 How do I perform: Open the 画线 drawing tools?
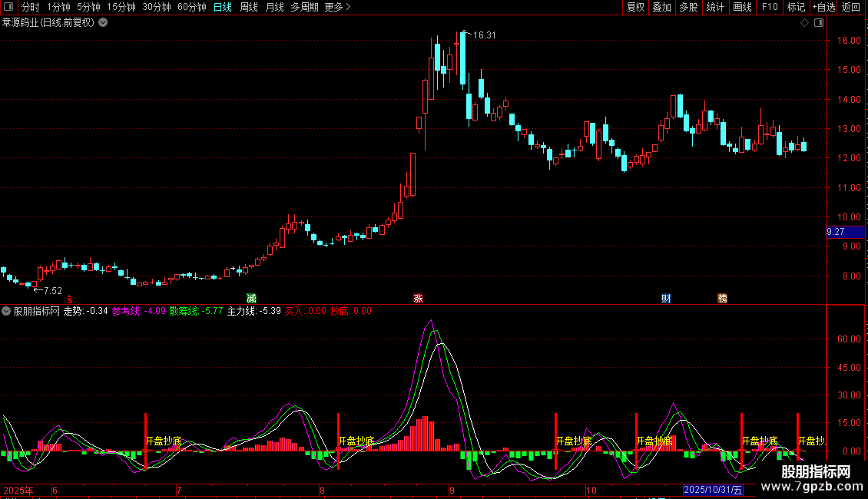pos(742,7)
